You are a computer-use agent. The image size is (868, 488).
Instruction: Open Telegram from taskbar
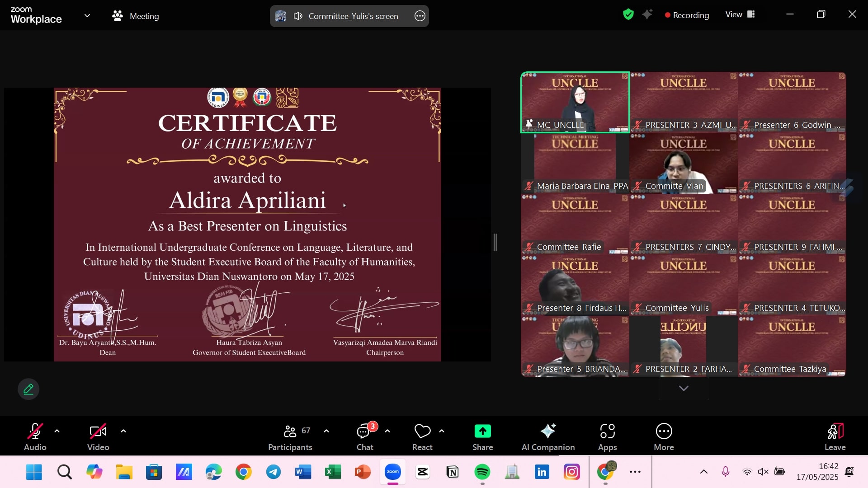(x=273, y=472)
